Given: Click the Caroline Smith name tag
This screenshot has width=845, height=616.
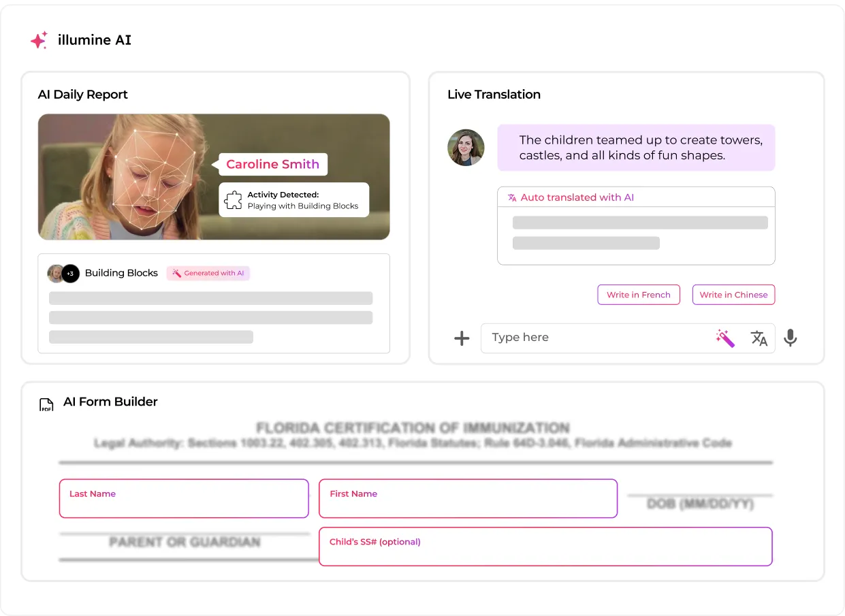Looking at the screenshot, I should (272, 164).
